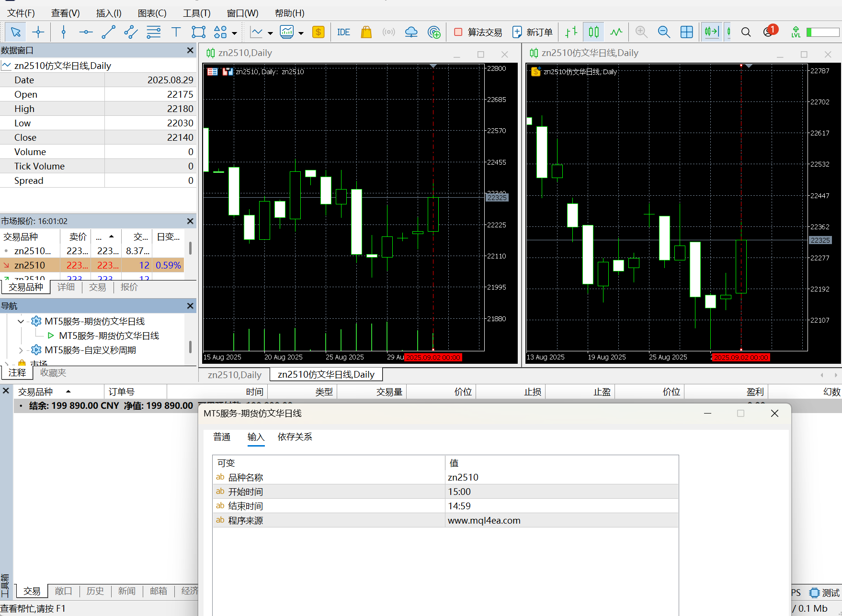Open the market shopping bag icon
The height and width of the screenshot is (616, 842).
(x=366, y=32)
